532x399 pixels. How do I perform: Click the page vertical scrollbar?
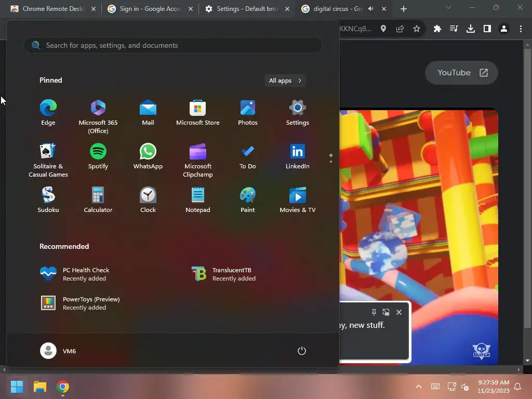(527, 189)
